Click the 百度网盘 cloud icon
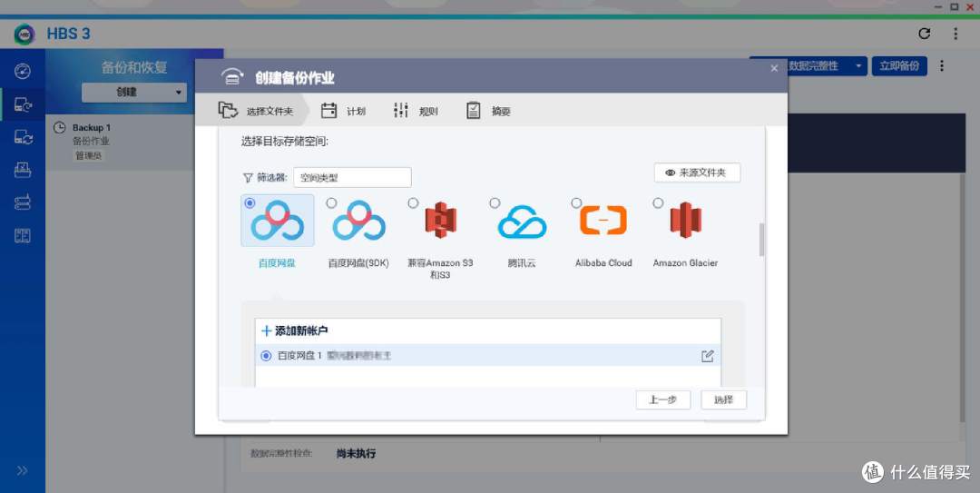This screenshot has width=980, height=493. point(278,221)
